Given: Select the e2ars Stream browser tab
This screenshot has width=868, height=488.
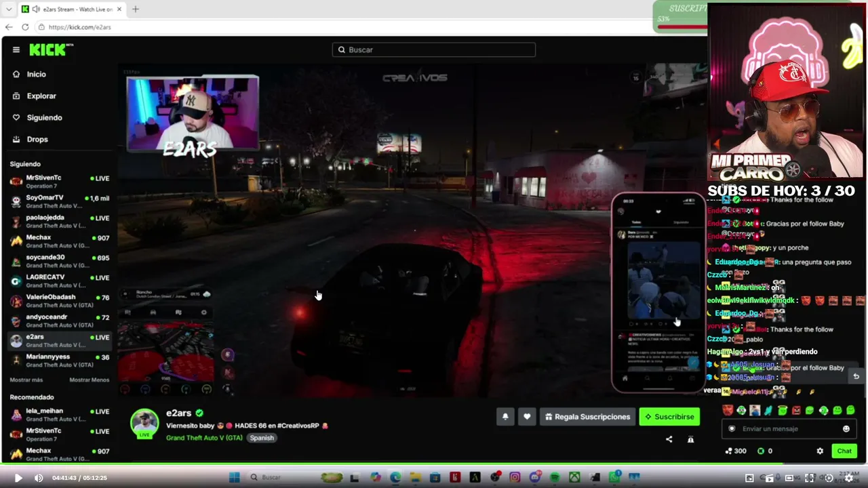Looking at the screenshot, I should [72, 9].
